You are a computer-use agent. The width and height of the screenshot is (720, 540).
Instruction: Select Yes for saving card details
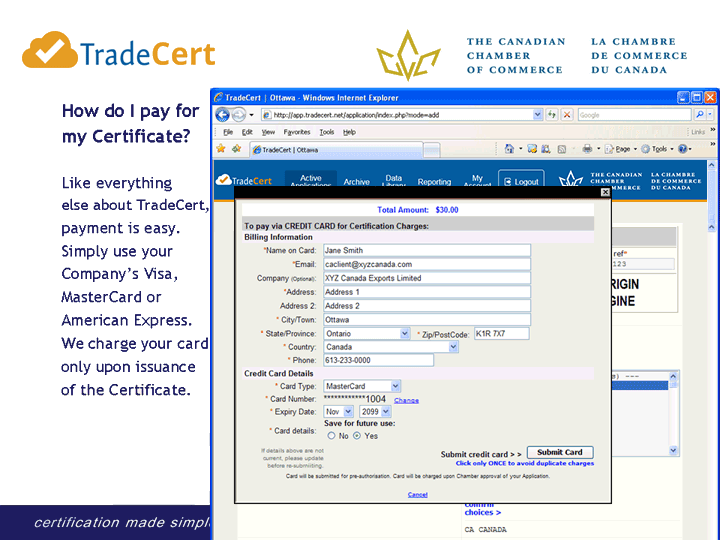pos(357,435)
